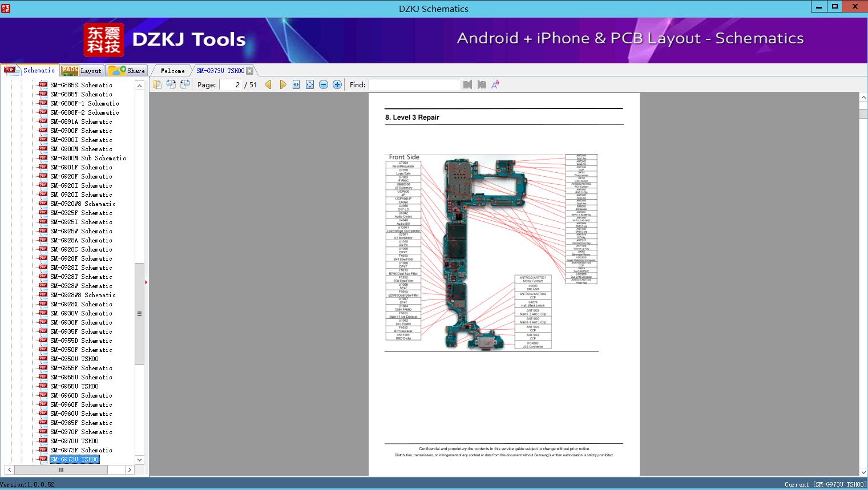The width and height of the screenshot is (868, 490).
Task: Zoom out with the minus icon
Action: 324,84
